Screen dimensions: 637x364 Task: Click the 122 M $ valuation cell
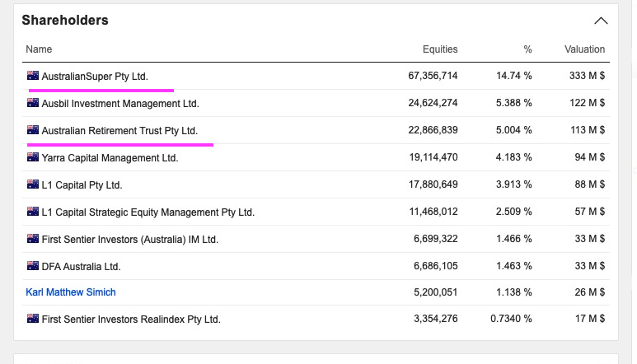[587, 103]
